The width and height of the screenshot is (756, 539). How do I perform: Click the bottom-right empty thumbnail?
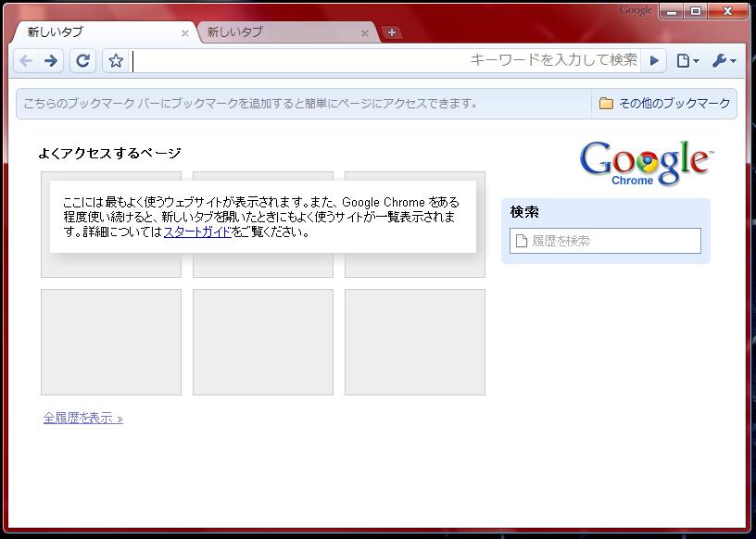coord(415,343)
